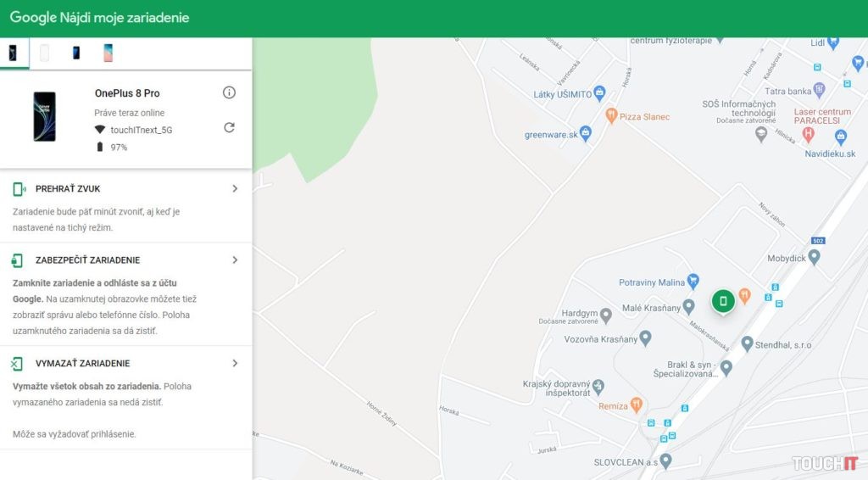The width and height of the screenshot is (868, 480).
Task: Select the fourth device tab with the pink phone
Action: pos(108,53)
